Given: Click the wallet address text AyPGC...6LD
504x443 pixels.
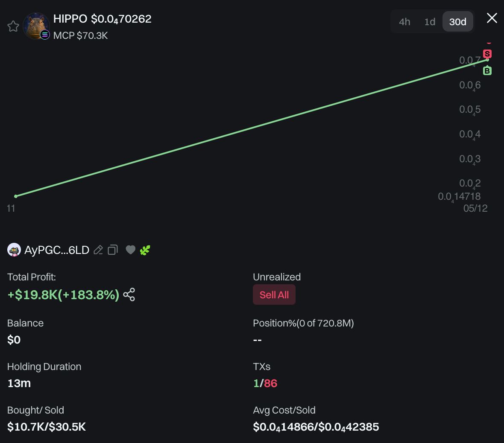Looking at the screenshot, I should point(57,250).
